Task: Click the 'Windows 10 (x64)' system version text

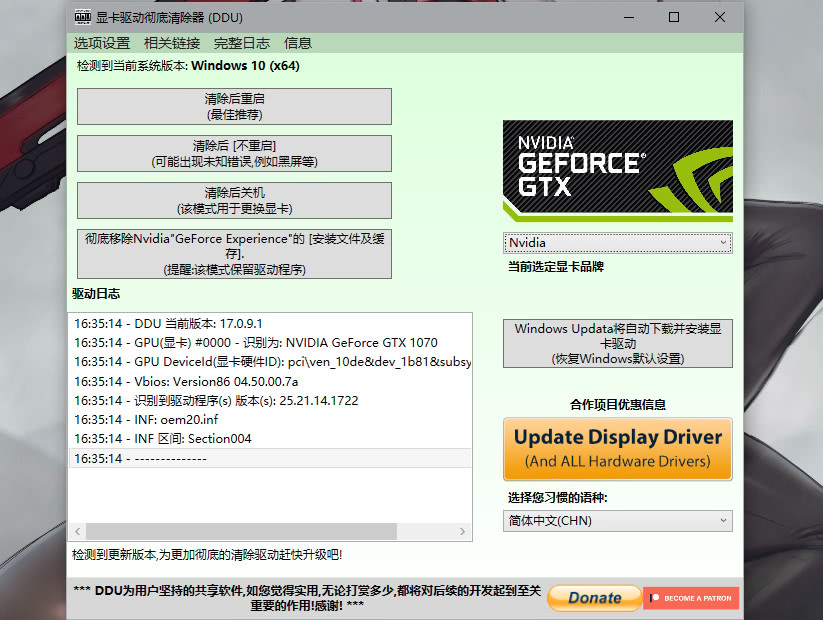Action: [245, 66]
